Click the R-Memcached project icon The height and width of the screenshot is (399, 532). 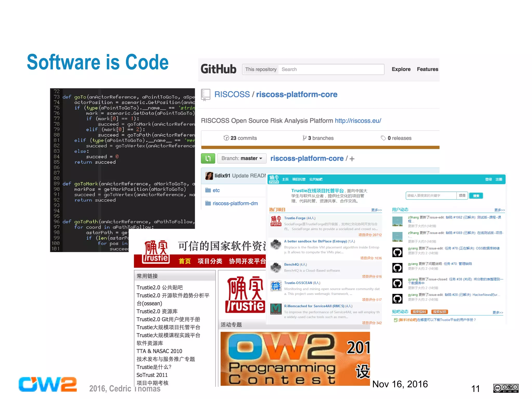click(x=276, y=309)
